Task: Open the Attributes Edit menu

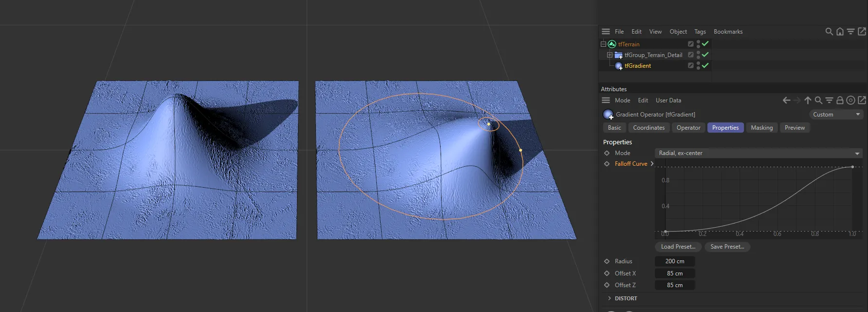Action: [643, 100]
